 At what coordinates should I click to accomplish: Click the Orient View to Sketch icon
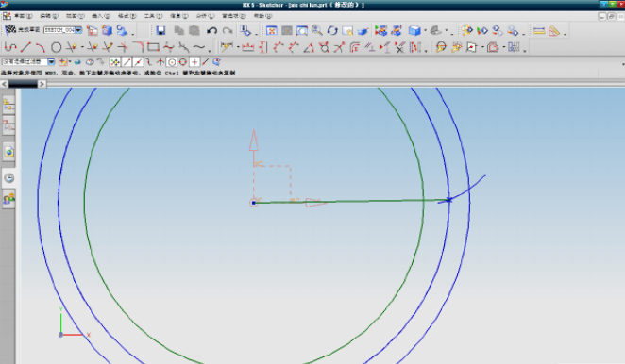click(93, 30)
